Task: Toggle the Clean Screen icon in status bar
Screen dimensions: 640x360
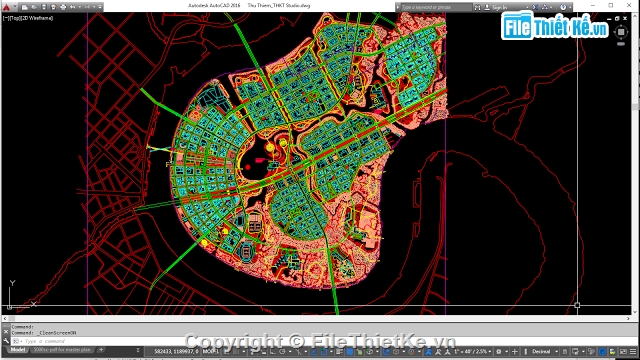Action: [x=623, y=351]
